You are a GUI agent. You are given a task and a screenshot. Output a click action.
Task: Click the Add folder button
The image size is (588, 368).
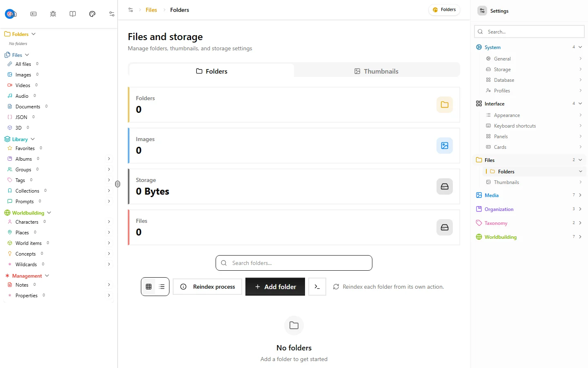coord(275,287)
